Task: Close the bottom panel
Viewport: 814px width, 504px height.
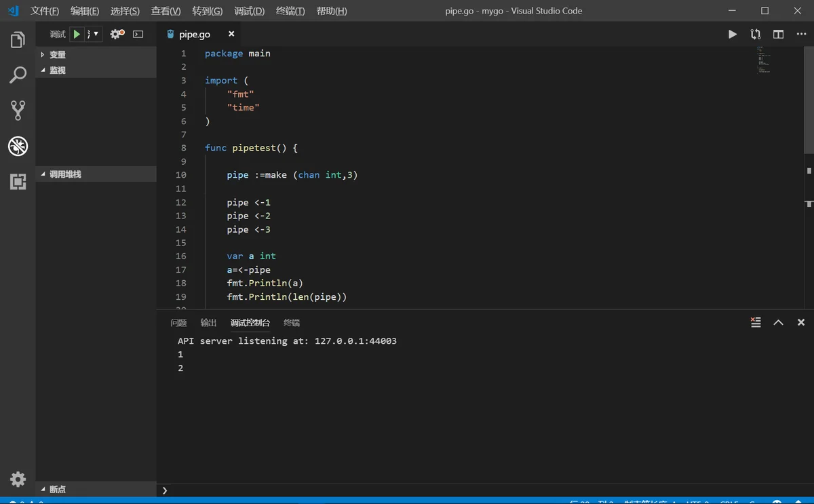Action: [x=801, y=322]
